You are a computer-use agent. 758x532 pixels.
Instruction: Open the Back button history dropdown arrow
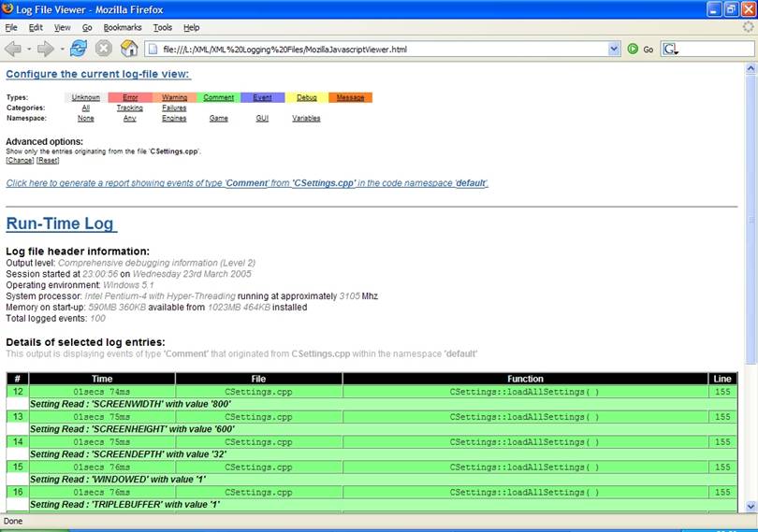coord(30,50)
